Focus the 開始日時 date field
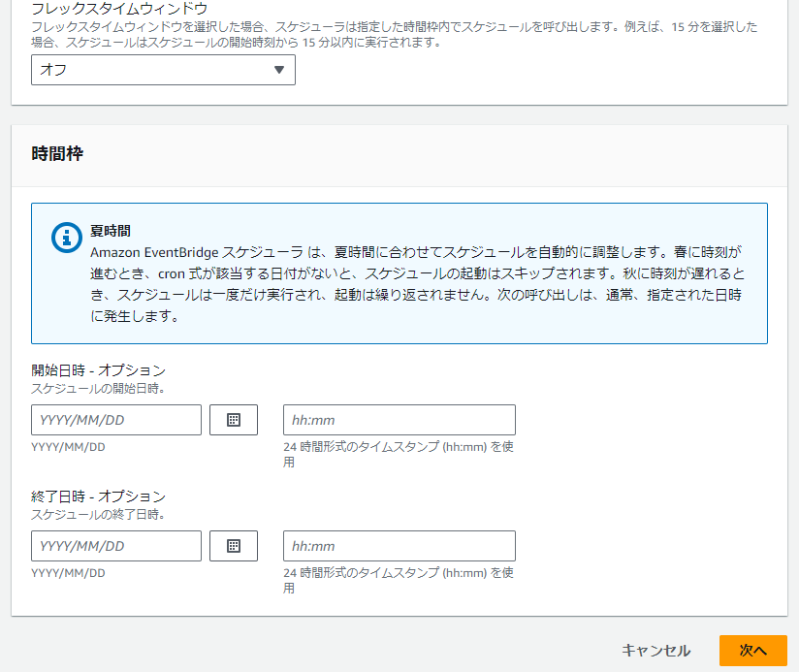The width and height of the screenshot is (799, 672). point(116,420)
